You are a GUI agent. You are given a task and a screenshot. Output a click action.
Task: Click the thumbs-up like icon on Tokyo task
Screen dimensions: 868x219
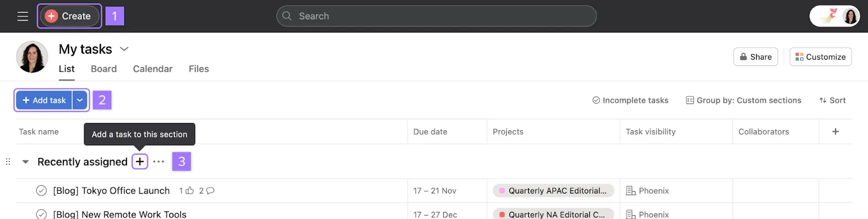pos(189,191)
